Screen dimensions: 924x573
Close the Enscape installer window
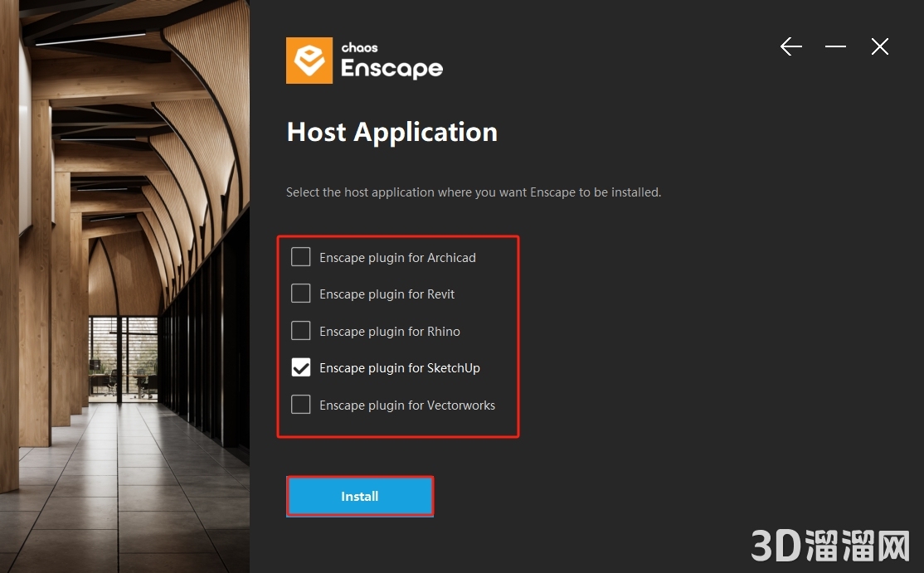tap(880, 46)
